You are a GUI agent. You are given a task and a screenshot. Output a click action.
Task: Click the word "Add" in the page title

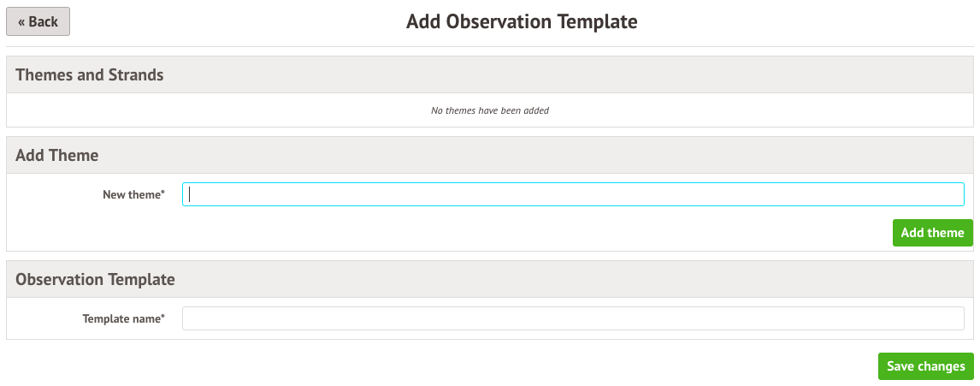(x=423, y=21)
